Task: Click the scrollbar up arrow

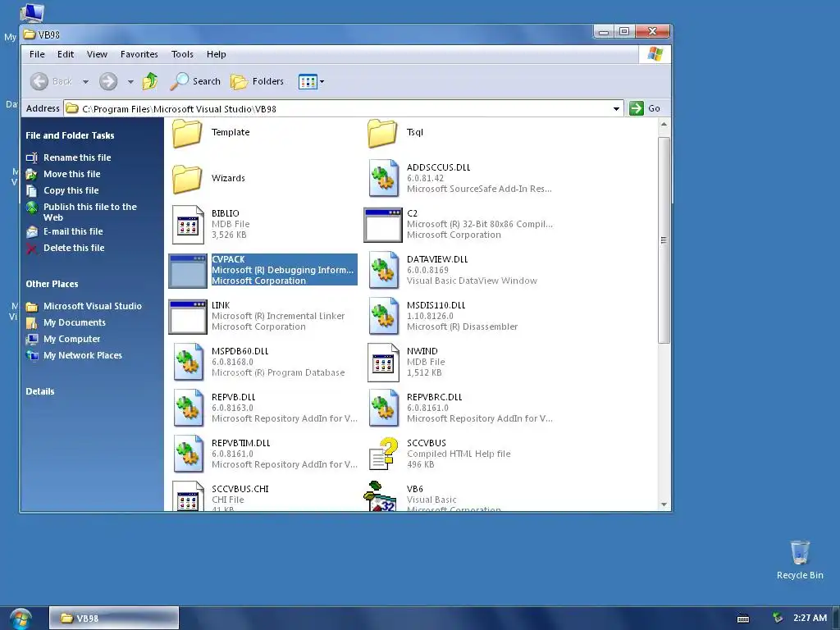Action: click(x=664, y=125)
